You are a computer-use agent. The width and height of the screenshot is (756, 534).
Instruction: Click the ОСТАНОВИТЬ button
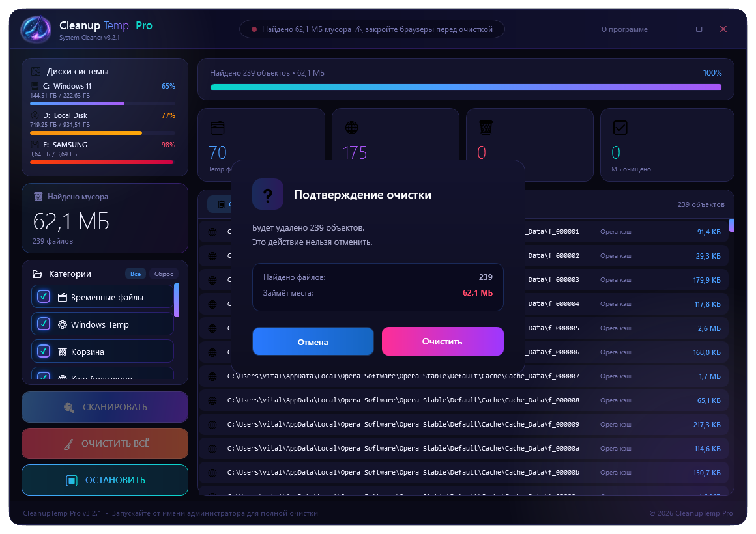(x=105, y=480)
